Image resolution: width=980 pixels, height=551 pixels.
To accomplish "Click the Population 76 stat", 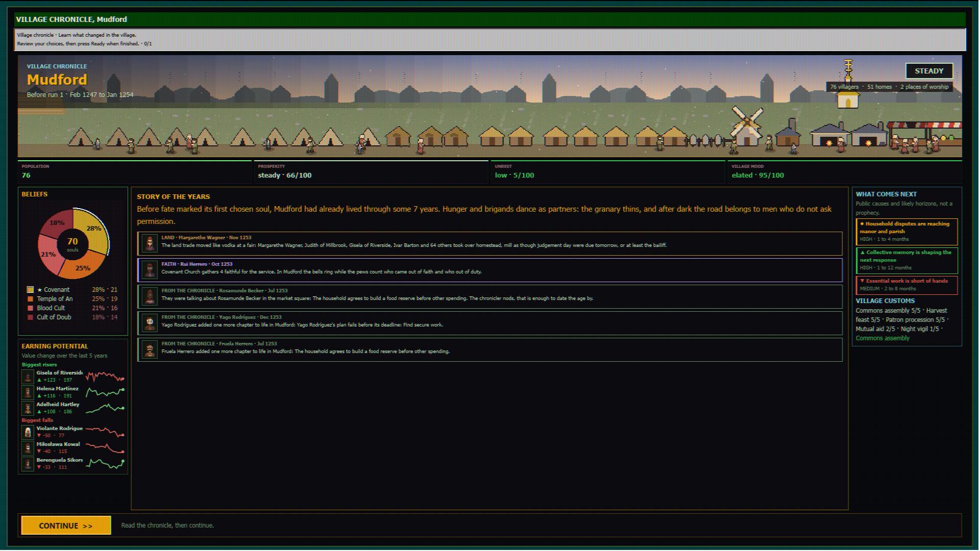I will pos(135,172).
